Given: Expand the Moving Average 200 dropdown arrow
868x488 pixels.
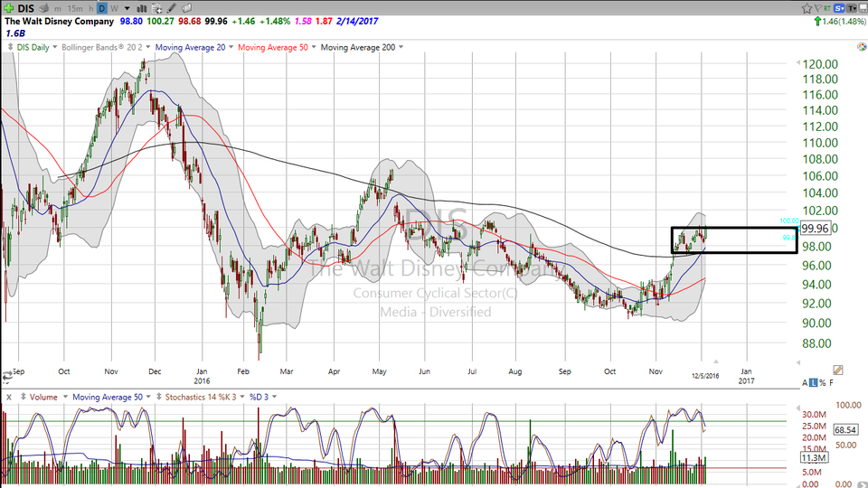Looking at the screenshot, I should [401, 47].
